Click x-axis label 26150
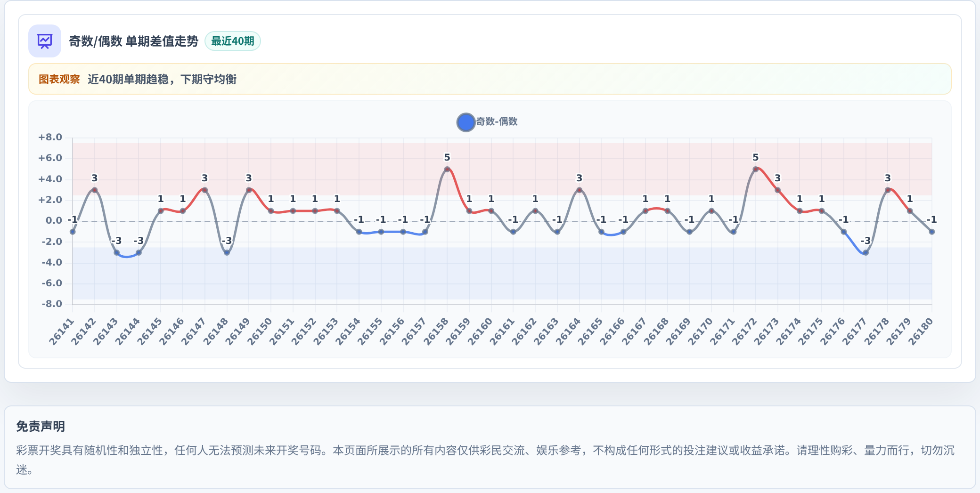Screen dimensions: 980x493 click(x=260, y=331)
